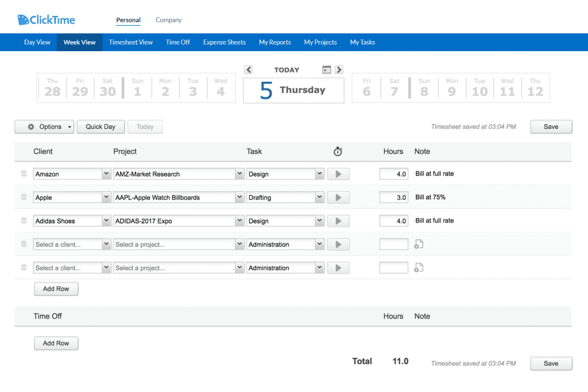Click the note page icon on an empty row
Image resolution: width=588 pixels, height=392 pixels.
click(418, 244)
